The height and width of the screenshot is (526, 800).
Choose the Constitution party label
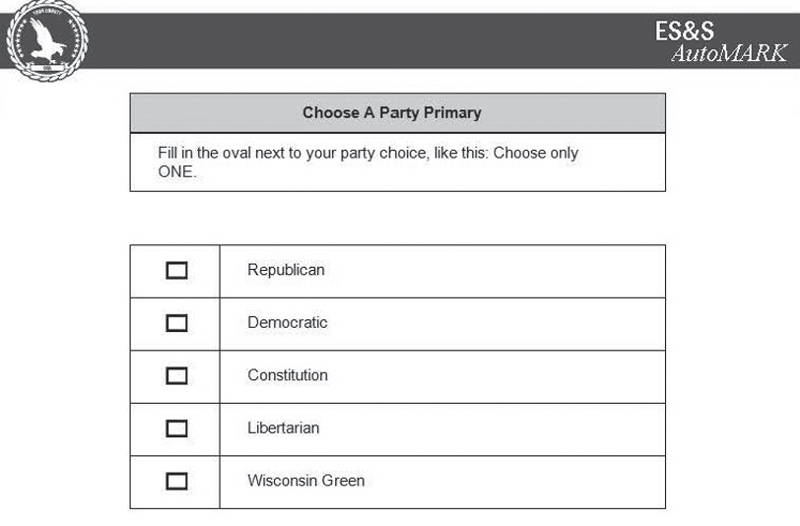pyautogui.click(x=287, y=376)
